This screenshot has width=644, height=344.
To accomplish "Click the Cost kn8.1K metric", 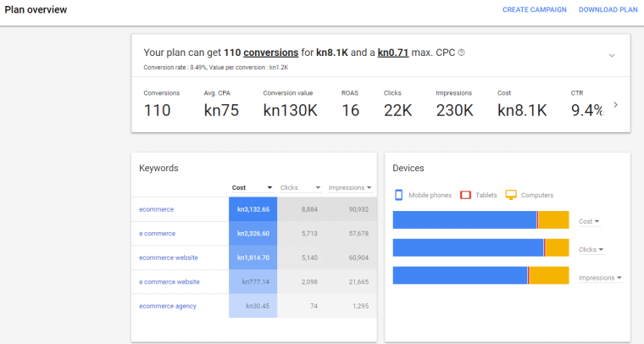I will 522,104.
